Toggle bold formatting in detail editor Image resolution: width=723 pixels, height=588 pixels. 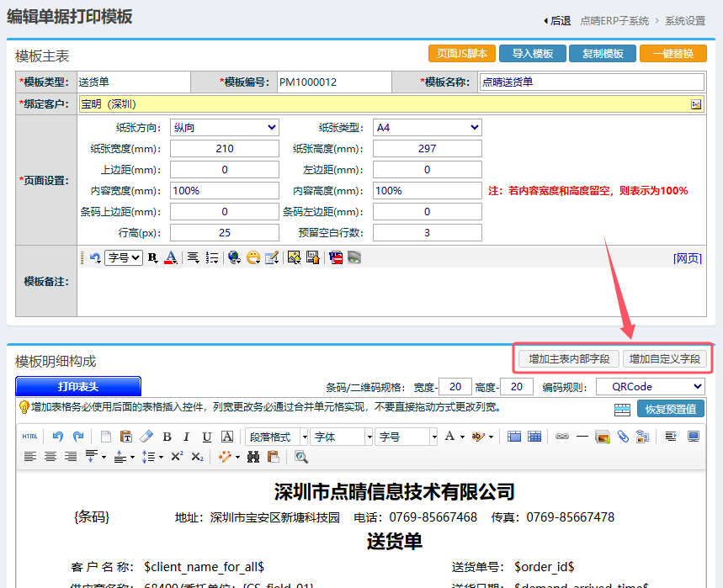[167, 437]
